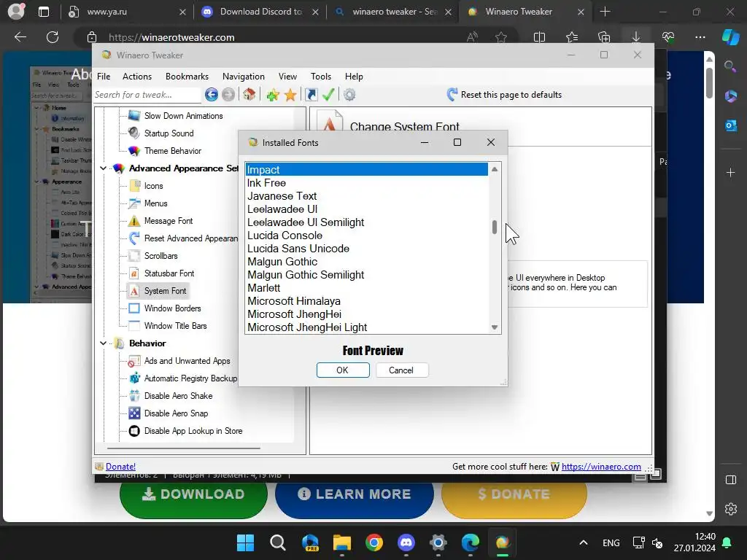Collapse Advanced Appearance Settings group

104,168
